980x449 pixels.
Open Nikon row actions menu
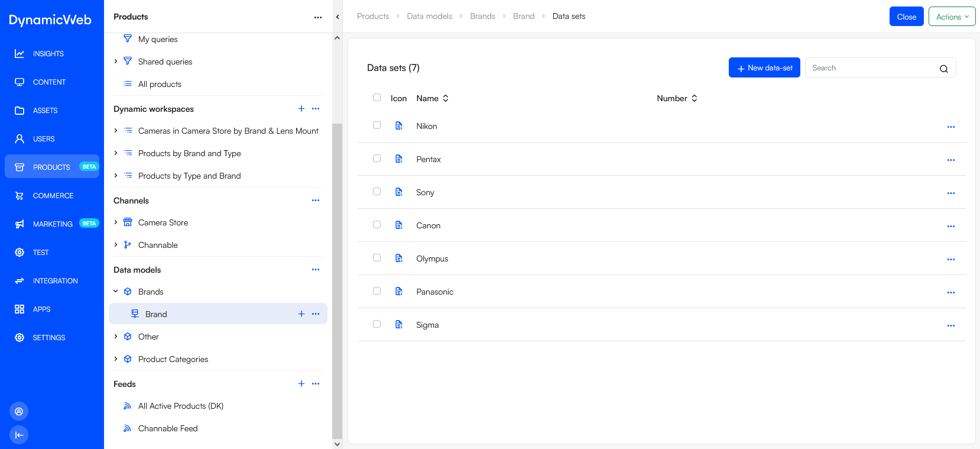click(x=951, y=127)
